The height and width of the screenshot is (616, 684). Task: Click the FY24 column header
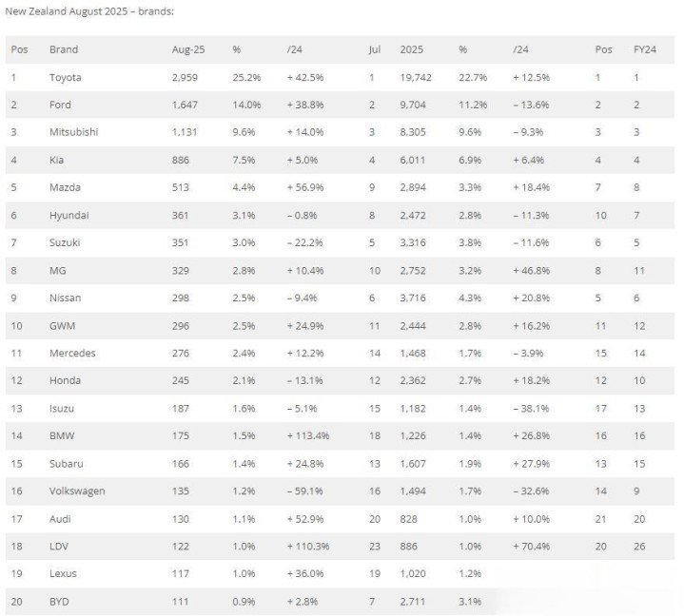(x=645, y=49)
